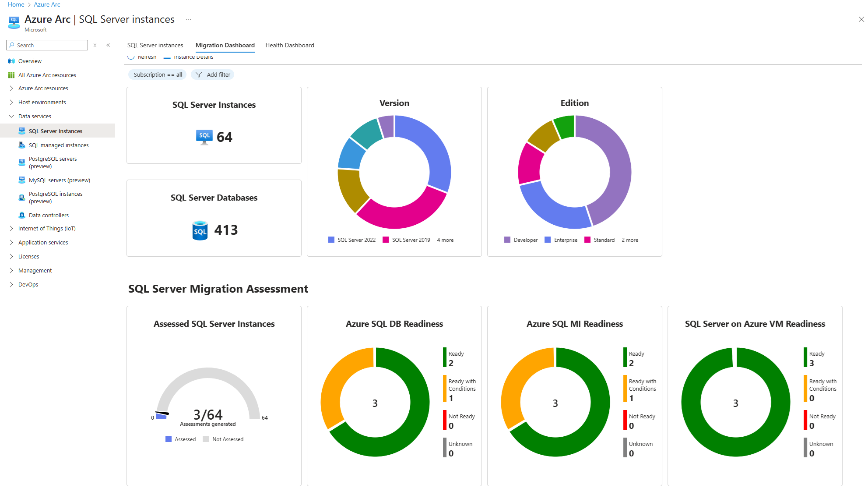Navigate to Home via the breadcrumb link
Image resolution: width=868 pixels, height=495 pixels.
click(x=16, y=4)
